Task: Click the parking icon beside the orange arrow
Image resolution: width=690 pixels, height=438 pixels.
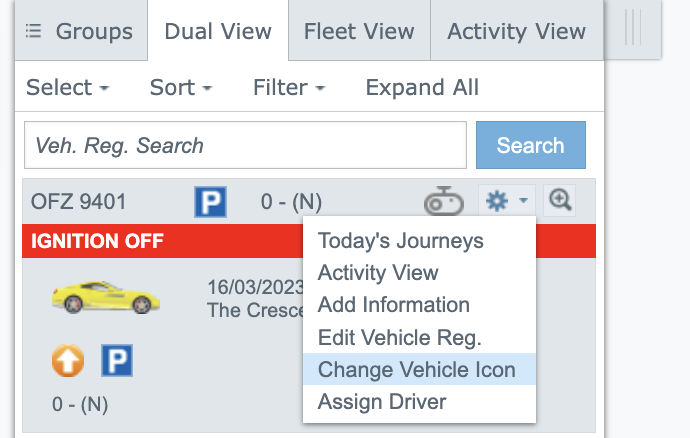Action: pos(116,361)
